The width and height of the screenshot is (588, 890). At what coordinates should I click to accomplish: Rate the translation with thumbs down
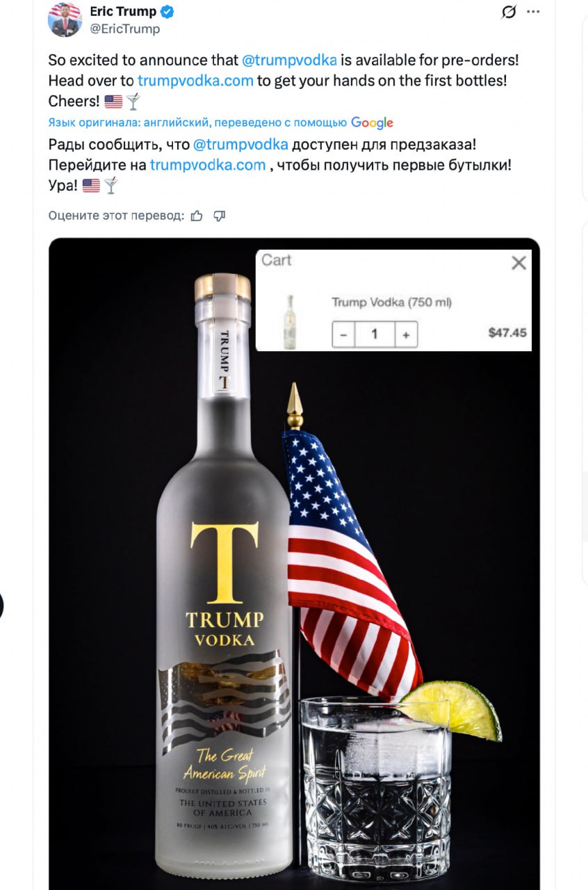(x=220, y=216)
